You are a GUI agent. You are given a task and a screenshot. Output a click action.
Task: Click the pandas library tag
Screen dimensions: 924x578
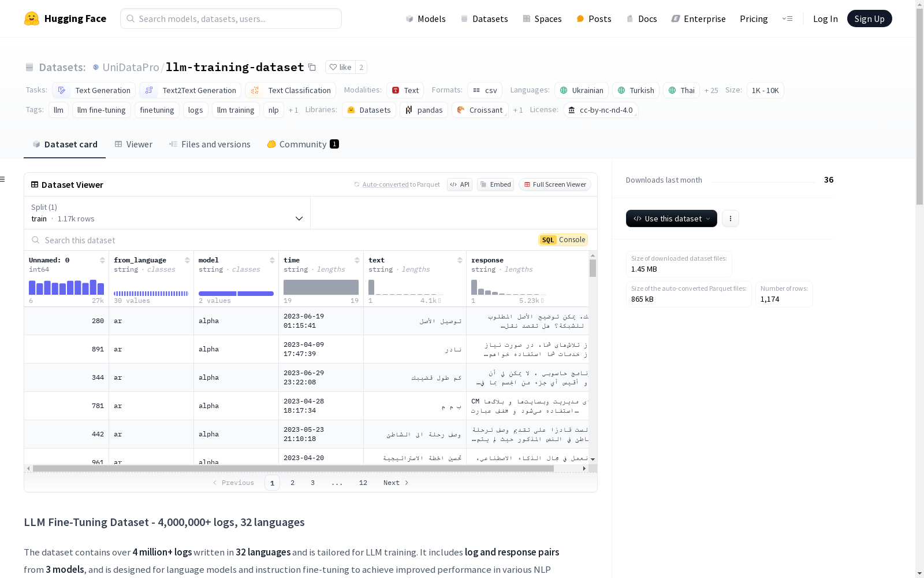[x=424, y=110]
